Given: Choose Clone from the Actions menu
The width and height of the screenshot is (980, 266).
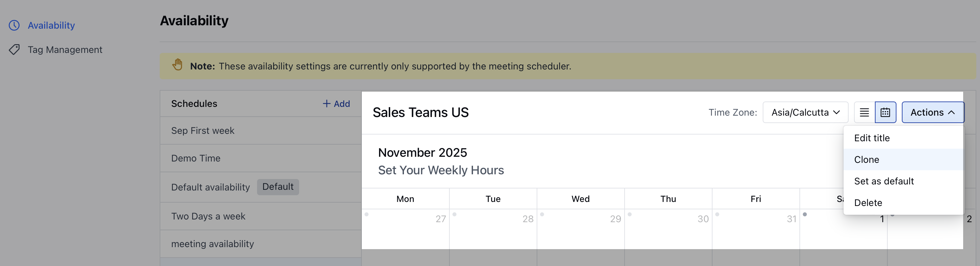Looking at the screenshot, I should 866,160.
